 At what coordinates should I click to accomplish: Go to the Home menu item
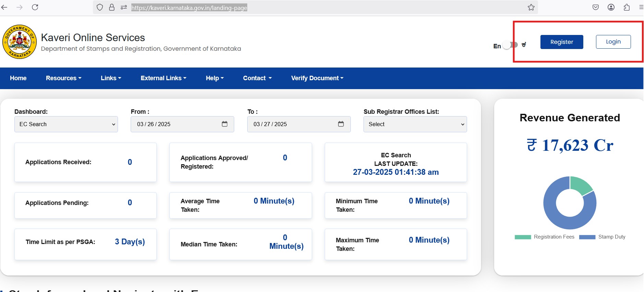pyautogui.click(x=18, y=78)
